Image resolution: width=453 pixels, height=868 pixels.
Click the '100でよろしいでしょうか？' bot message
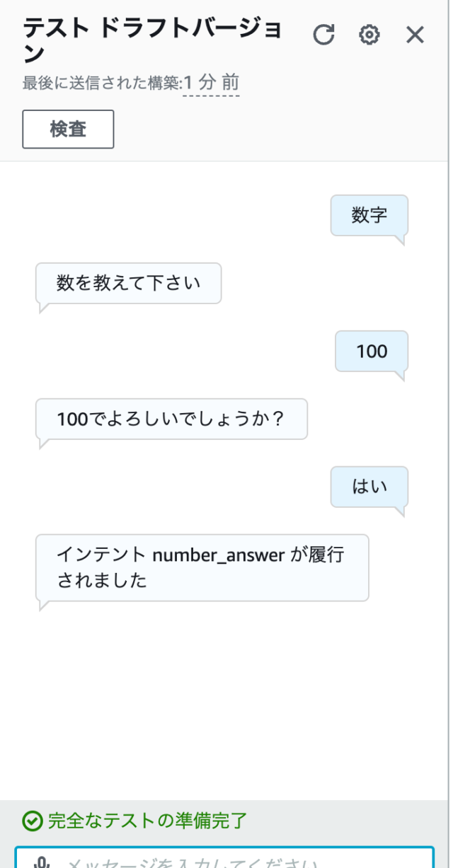click(x=171, y=419)
